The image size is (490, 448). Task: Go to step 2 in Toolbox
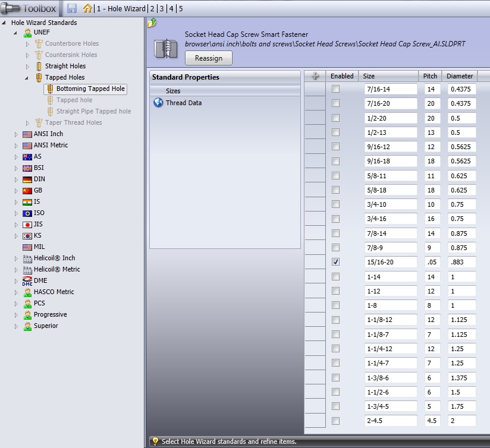tap(152, 8)
